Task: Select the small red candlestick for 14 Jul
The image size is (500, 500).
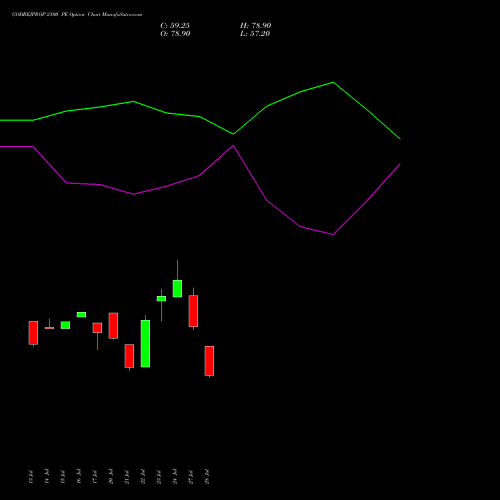Action: [49, 328]
